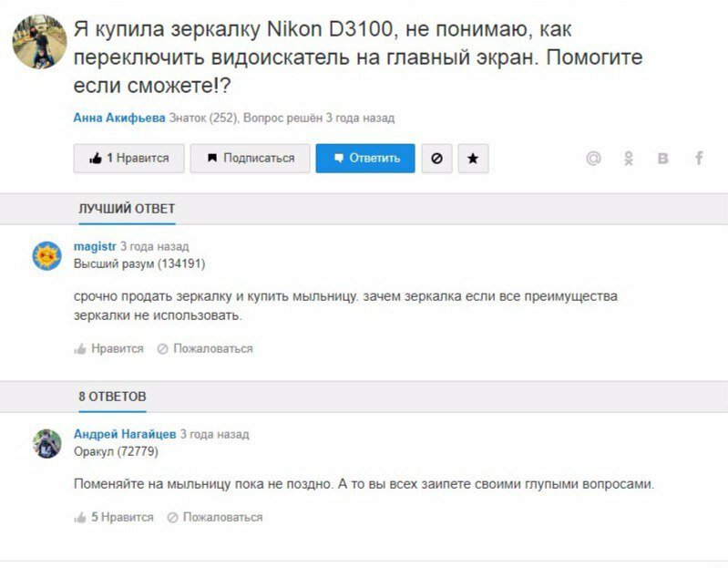Click the thumbs-up icon under magistr's answer
The image size is (728, 568).
tap(80, 348)
